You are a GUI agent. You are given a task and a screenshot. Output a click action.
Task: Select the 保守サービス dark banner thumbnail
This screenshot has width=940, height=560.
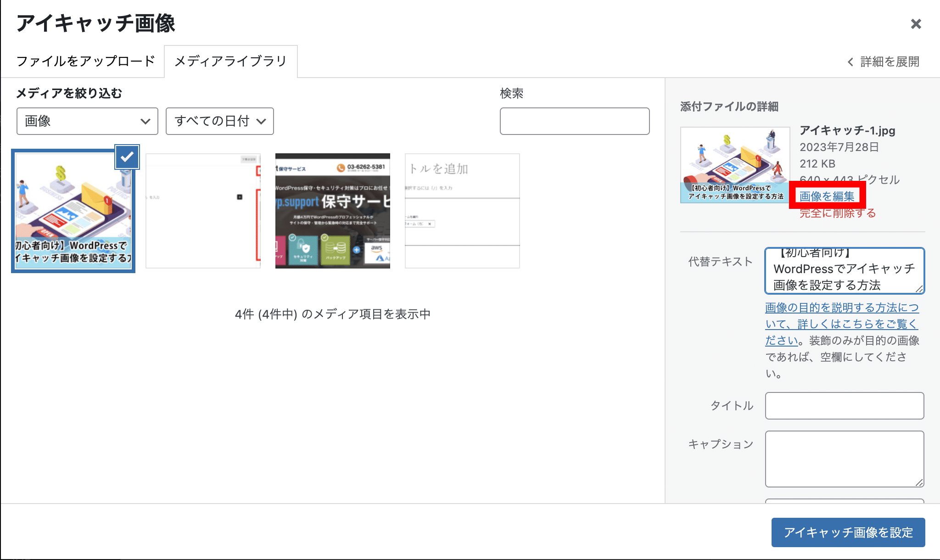(332, 211)
